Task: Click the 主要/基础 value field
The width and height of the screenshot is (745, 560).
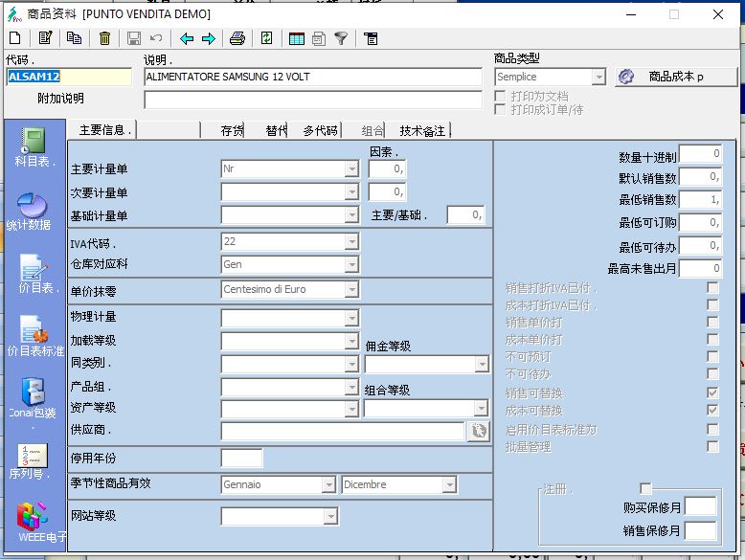Action: coord(465,215)
